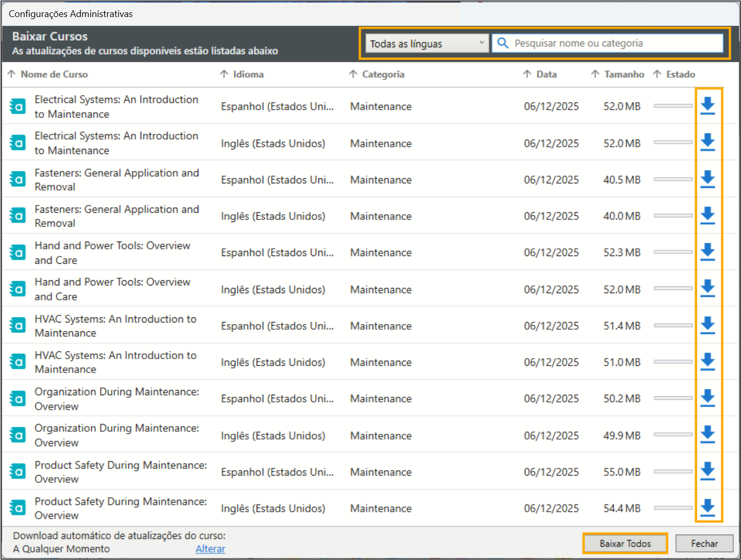Download English Organization During Maintenance course
The image size is (741, 560).
pyautogui.click(x=708, y=435)
